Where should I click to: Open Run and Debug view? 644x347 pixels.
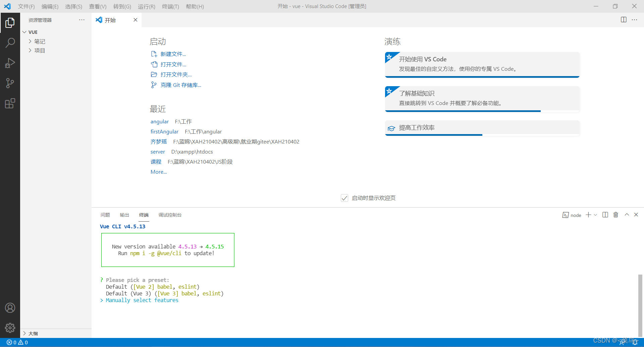(x=10, y=63)
